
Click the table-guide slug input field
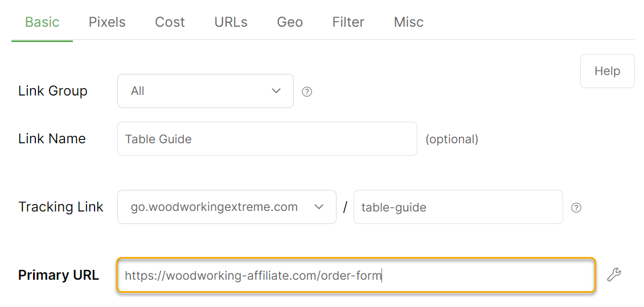[458, 207]
